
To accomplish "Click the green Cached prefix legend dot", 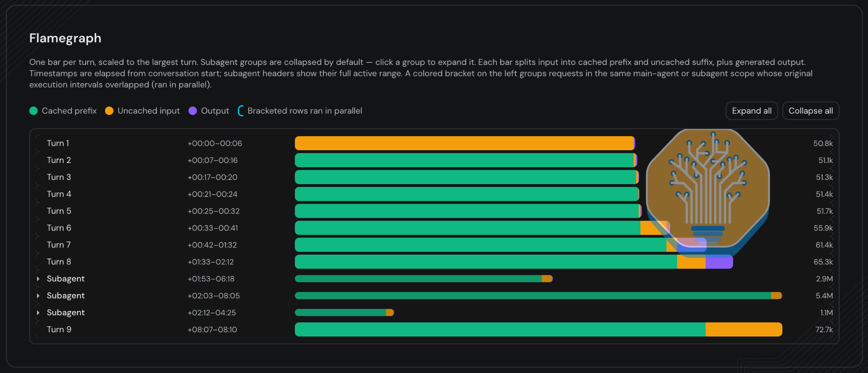I will pyautogui.click(x=33, y=111).
